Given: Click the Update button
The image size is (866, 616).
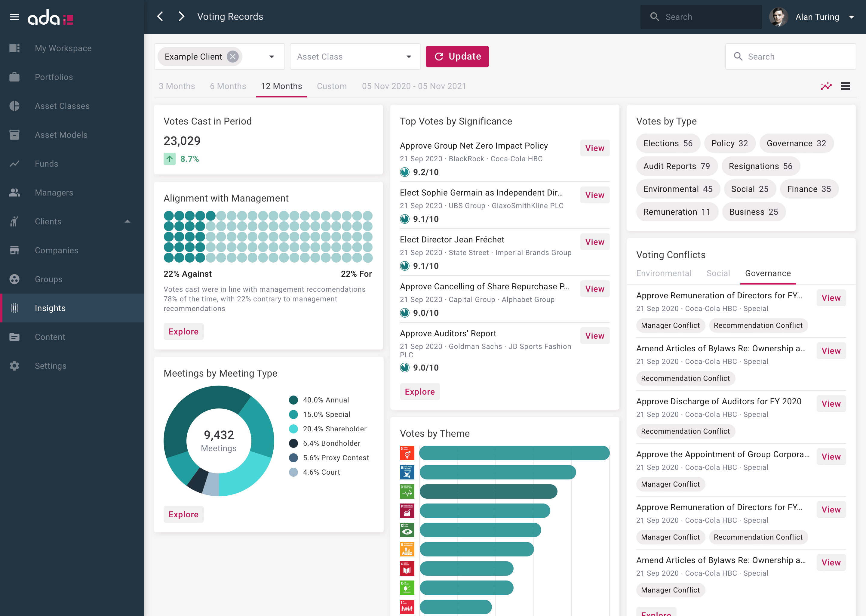Looking at the screenshot, I should [457, 57].
